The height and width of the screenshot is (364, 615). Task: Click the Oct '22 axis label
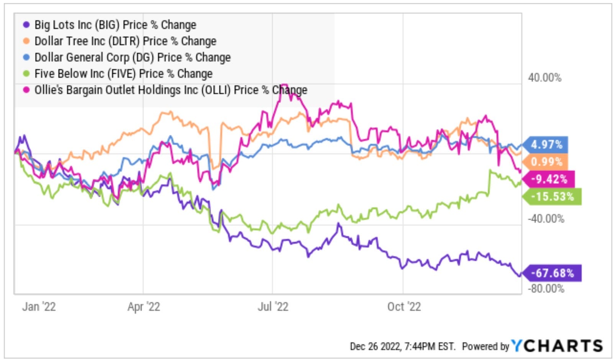click(x=404, y=307)
